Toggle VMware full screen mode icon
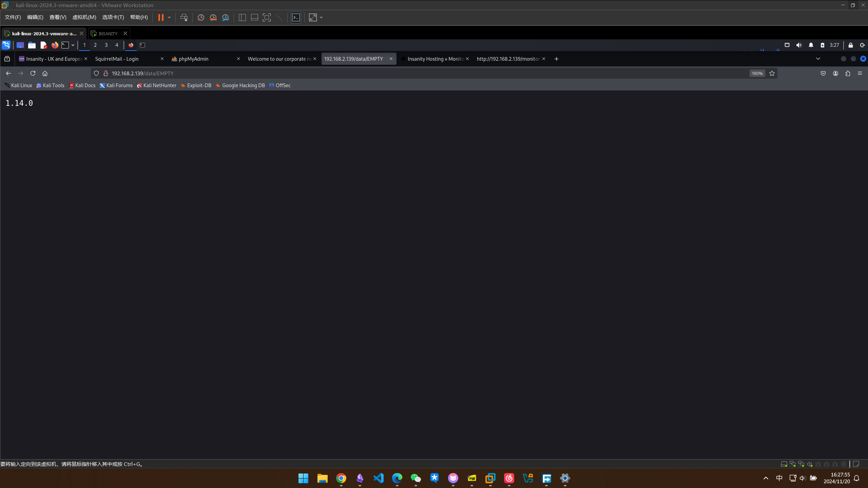The image size is (868, 488). pyautogui.click(x=267, y=18)
